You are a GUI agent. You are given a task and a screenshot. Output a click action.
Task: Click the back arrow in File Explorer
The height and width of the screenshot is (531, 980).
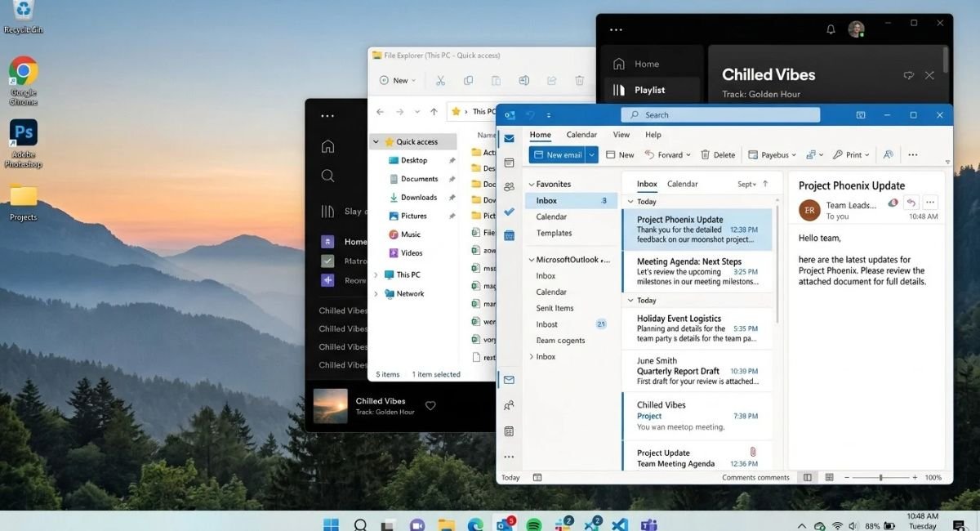tap(380, 111)
